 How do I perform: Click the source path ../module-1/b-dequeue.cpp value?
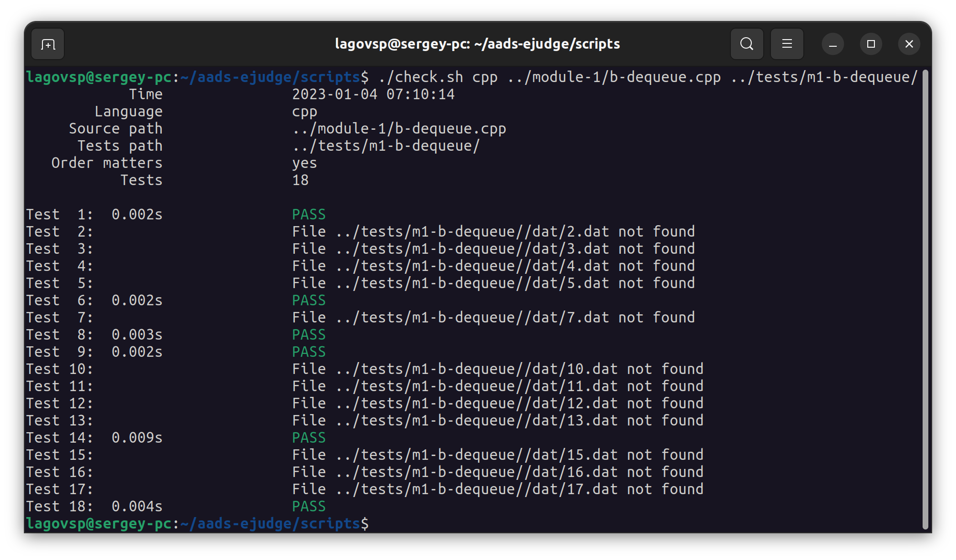(399, 129)
